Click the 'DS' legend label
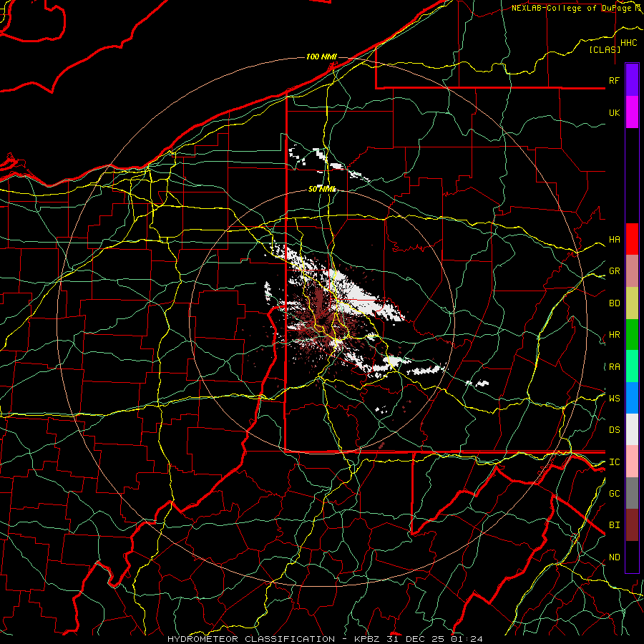The height and width of the screenshot is (644, 644). tap(614, 430)
